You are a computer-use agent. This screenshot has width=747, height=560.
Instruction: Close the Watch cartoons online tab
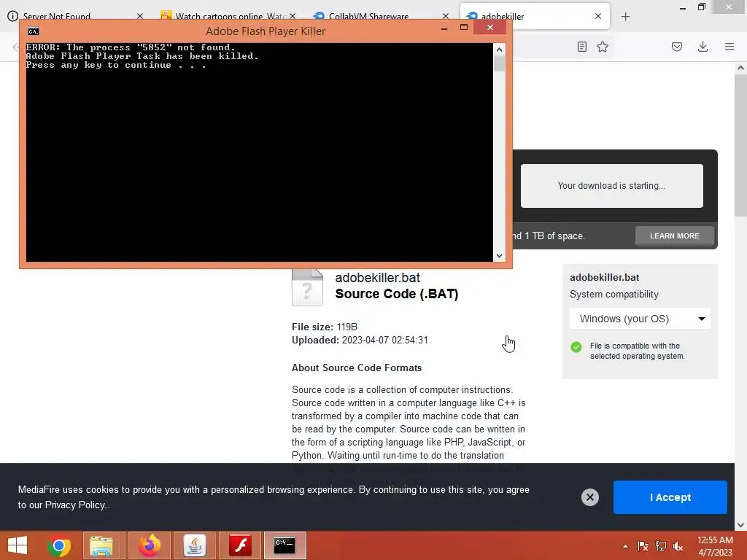coord(293,16)
